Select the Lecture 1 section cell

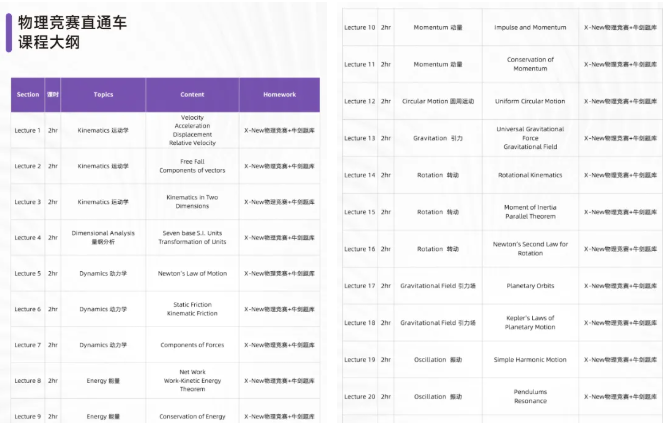click(x=27, y=130)
